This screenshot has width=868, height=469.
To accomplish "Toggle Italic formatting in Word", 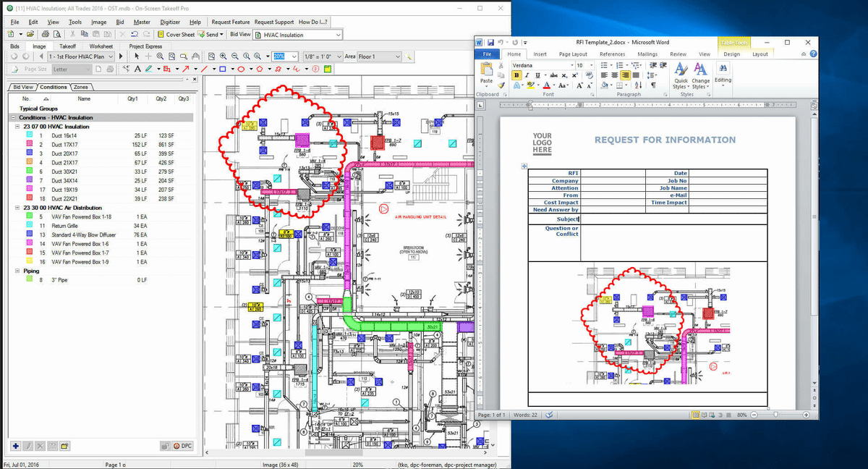I will coord(526,75).
